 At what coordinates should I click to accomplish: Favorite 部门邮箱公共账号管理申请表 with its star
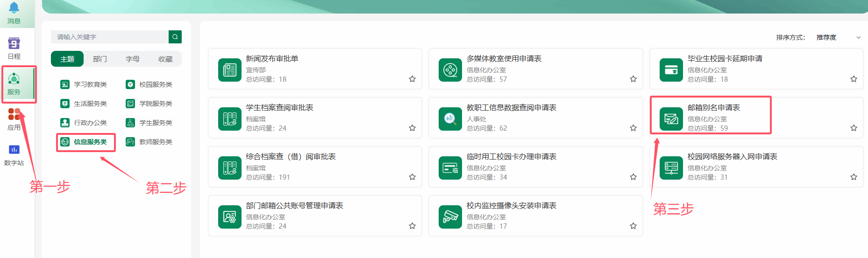click(x=413, y=226)
